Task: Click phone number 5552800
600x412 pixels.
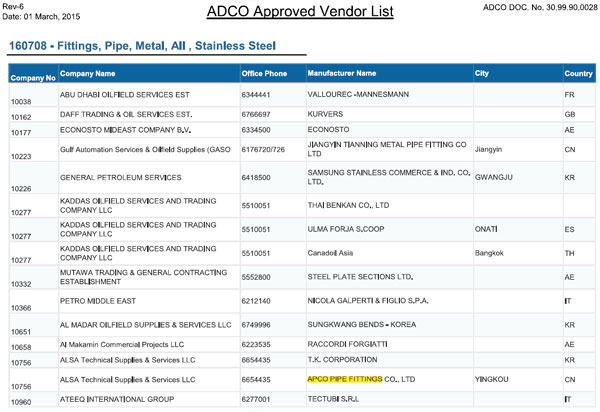Action: coord(256,277)
